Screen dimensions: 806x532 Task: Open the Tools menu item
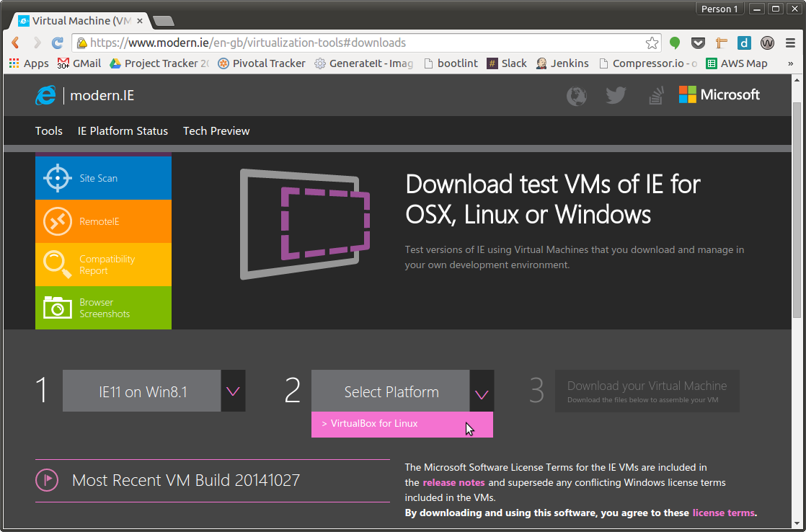coord(49,131)
